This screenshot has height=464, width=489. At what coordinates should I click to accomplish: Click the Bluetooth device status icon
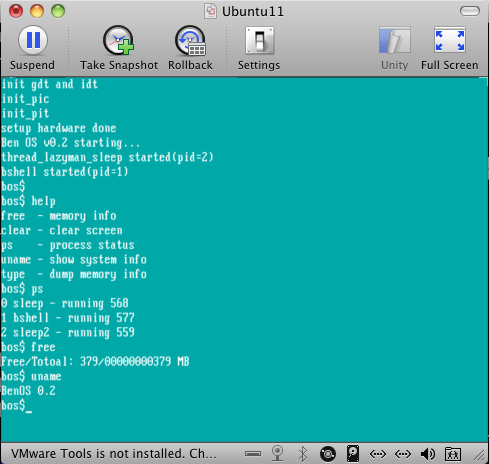point(303,453)
